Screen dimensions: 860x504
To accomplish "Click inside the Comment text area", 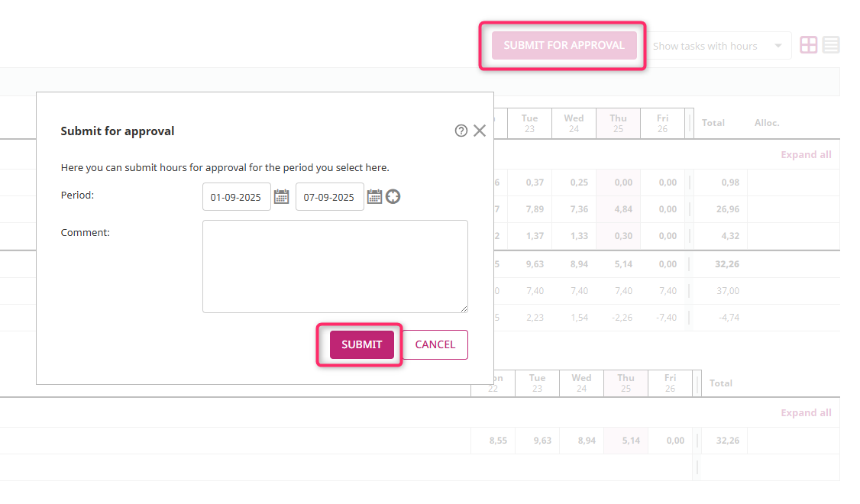I will [x=335, y=266].
